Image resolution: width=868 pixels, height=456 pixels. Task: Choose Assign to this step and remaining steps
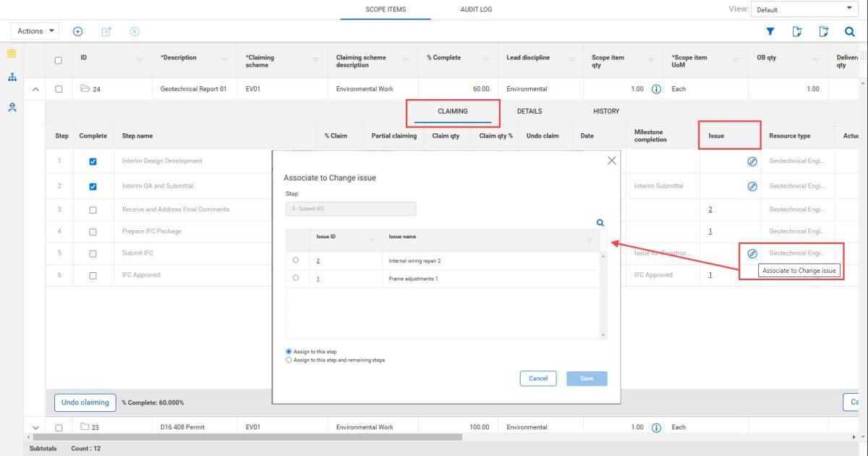(x=290, y=360)
